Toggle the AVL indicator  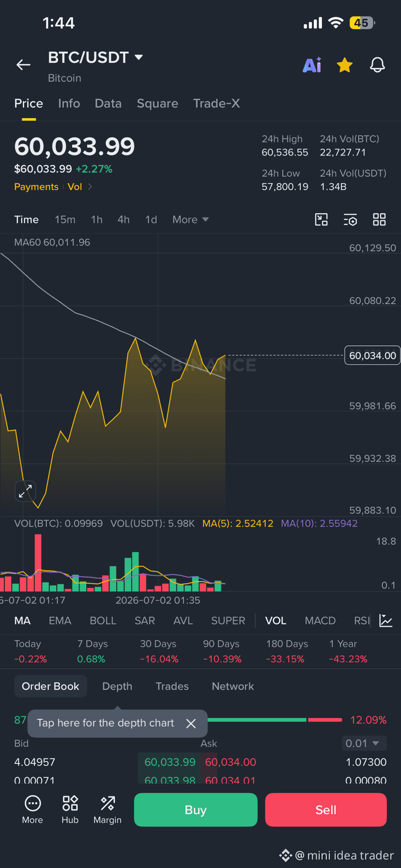pyautogui.click(x=183, y=620)
